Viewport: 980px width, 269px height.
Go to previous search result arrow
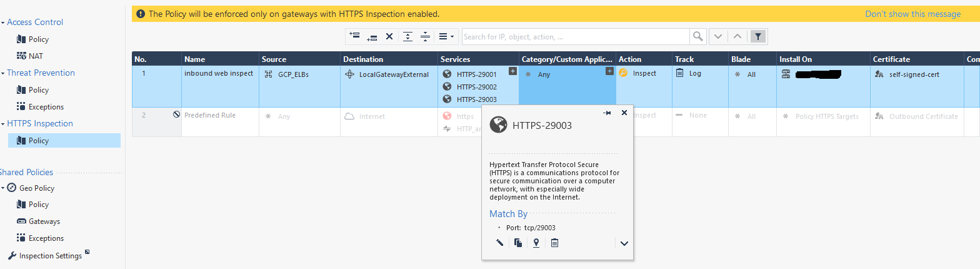[737, 36]
